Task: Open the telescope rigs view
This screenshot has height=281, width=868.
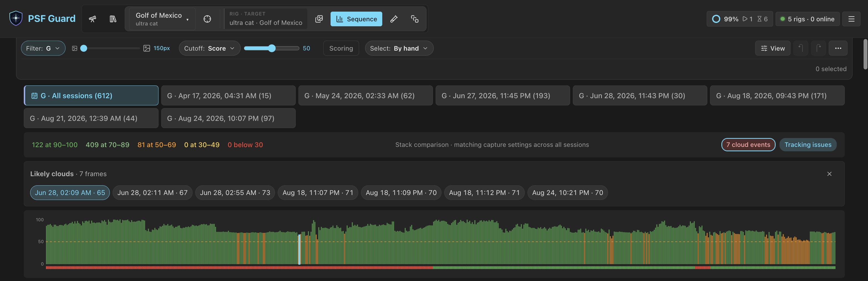Action: point(92,19)
